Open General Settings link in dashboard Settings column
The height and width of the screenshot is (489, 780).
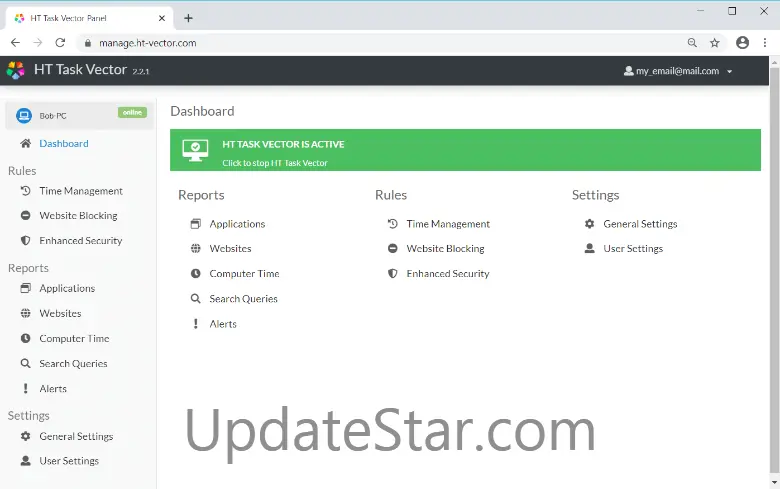(640, 224)
